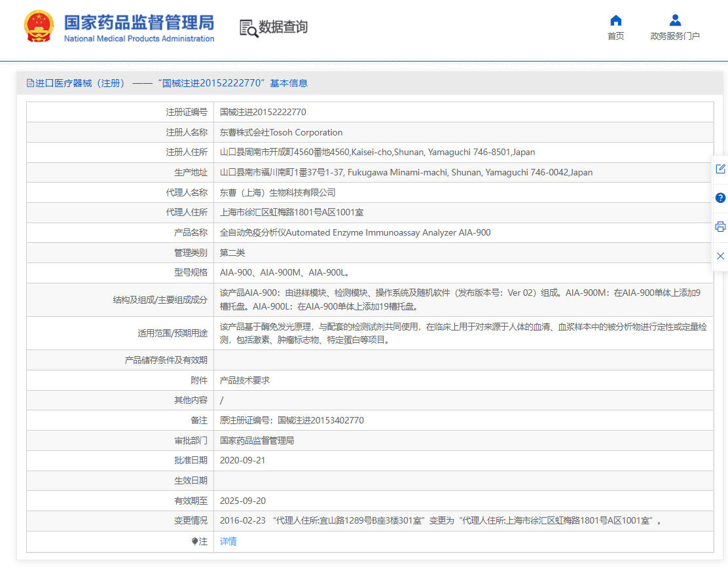Click the 注册人住所 address value

coord(377,152)
